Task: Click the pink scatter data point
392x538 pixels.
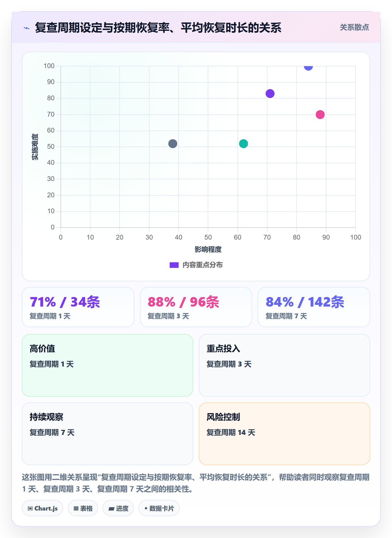Action: pos(320,115)
